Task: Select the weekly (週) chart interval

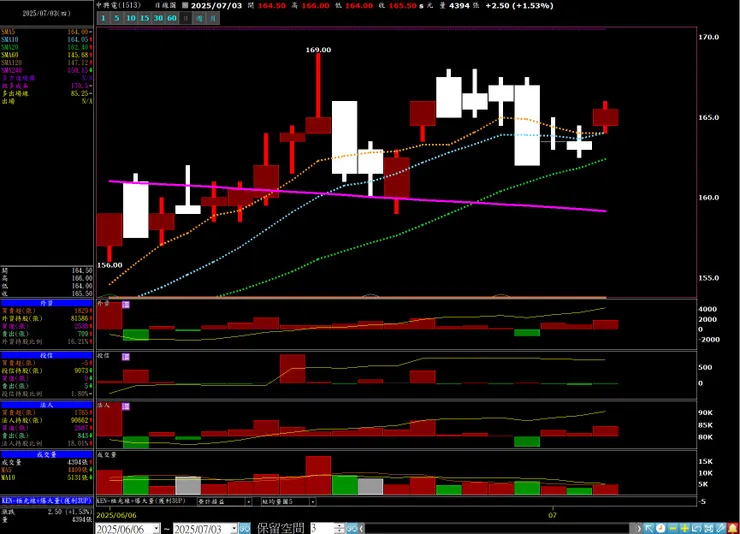Action: pos(199,18)
